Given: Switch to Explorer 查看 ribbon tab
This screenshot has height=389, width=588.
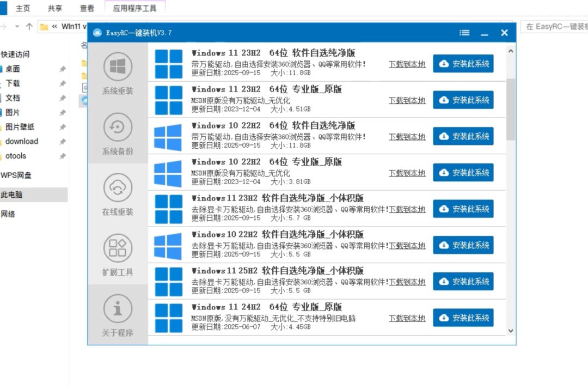Looking at the screenshot, I should click(x=87, y=8).
